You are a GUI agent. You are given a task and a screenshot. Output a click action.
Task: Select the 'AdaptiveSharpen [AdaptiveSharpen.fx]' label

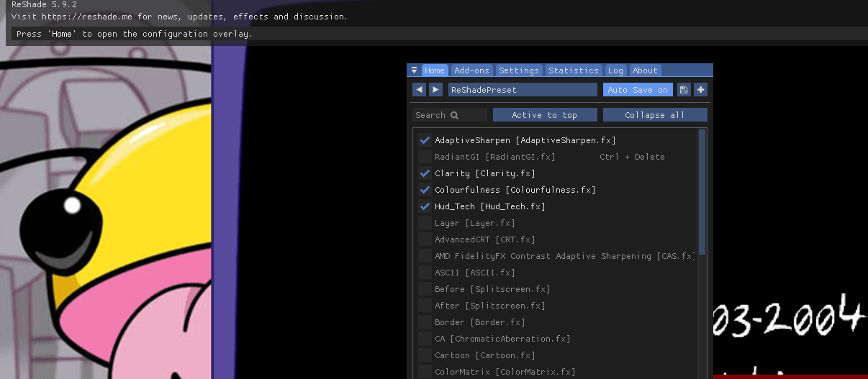(x=525, y=140)
